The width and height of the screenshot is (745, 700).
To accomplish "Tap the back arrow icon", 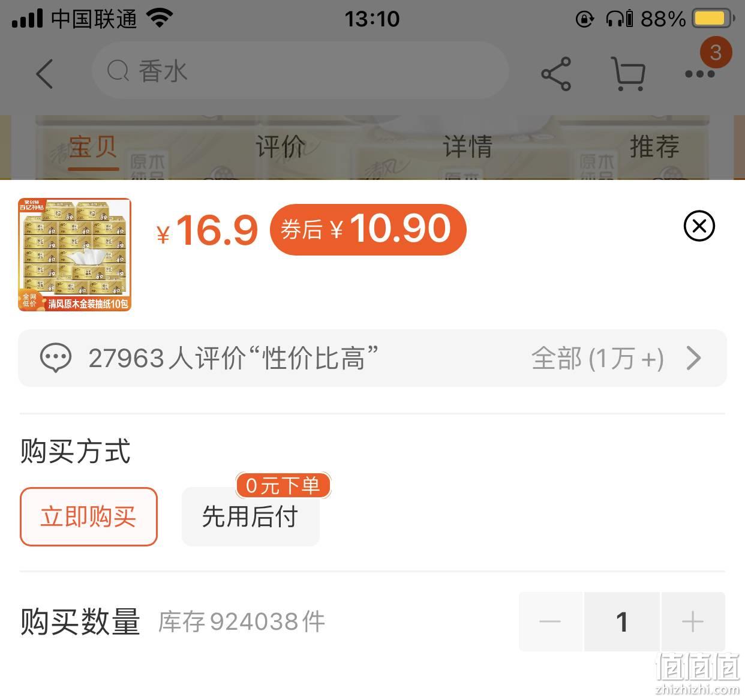I will tap(45, 74).
